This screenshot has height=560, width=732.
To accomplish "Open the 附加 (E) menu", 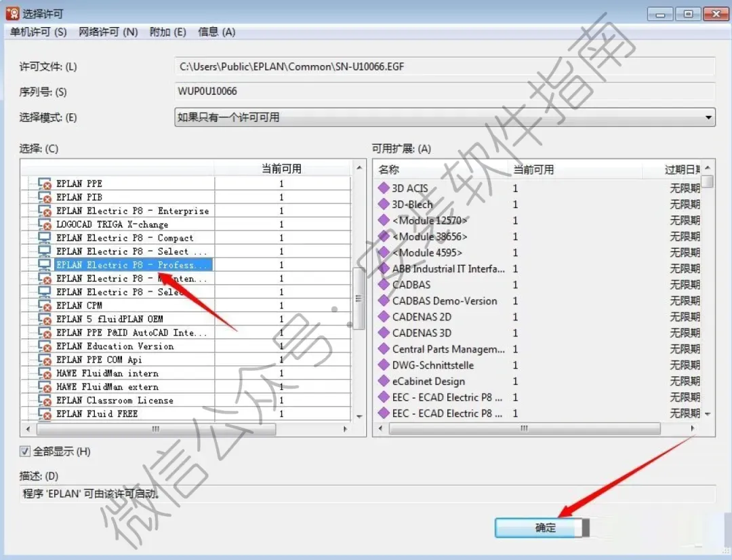I will pos(167,32).
